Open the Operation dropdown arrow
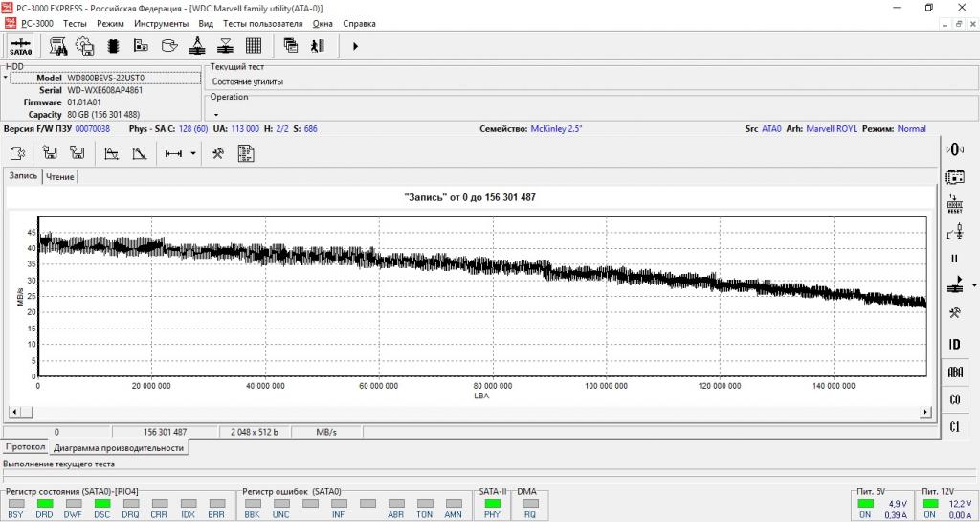Image resolution: width=980 pixels, height=522 pixels. coord(215,114)
